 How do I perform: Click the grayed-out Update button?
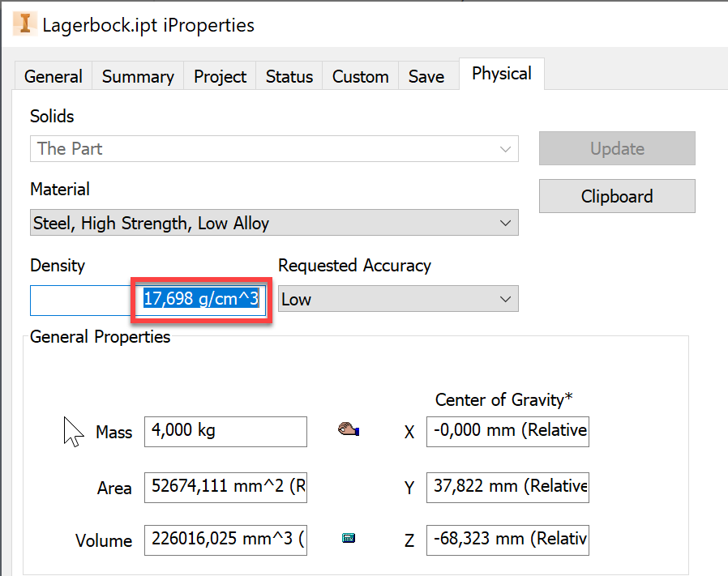click(x=617, y=148)
